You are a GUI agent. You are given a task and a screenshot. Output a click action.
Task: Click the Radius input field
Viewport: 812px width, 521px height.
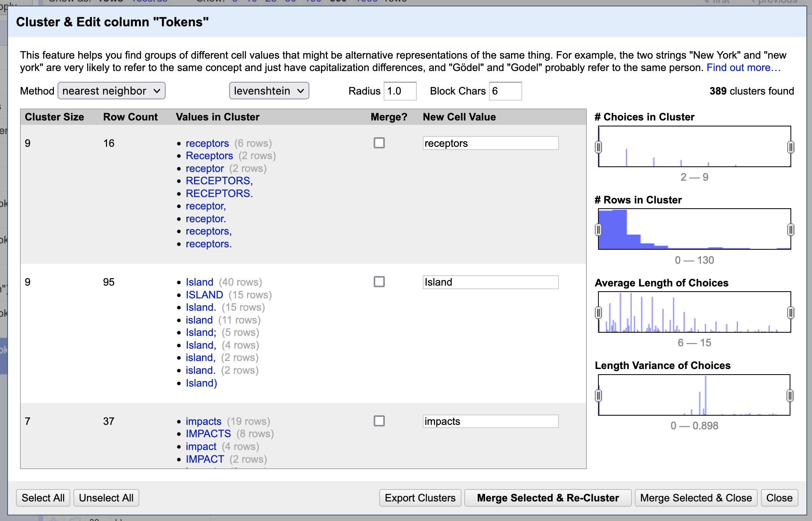400,91
